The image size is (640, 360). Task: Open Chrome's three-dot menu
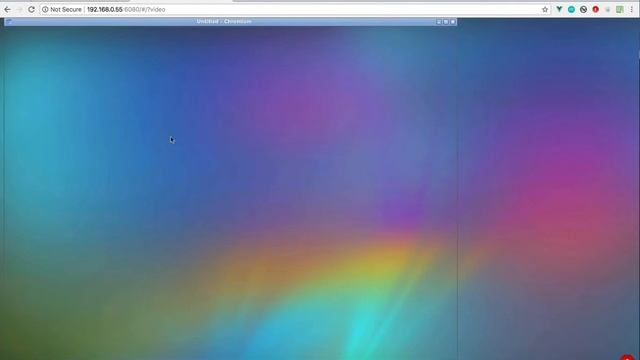coord(631,9)
